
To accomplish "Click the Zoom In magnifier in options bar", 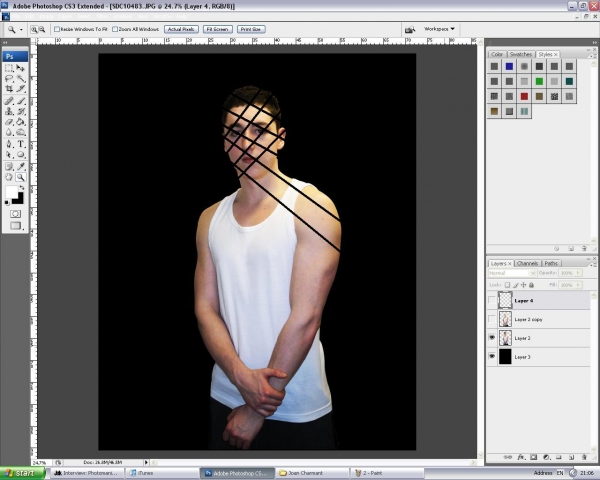I will pos(34,29).
